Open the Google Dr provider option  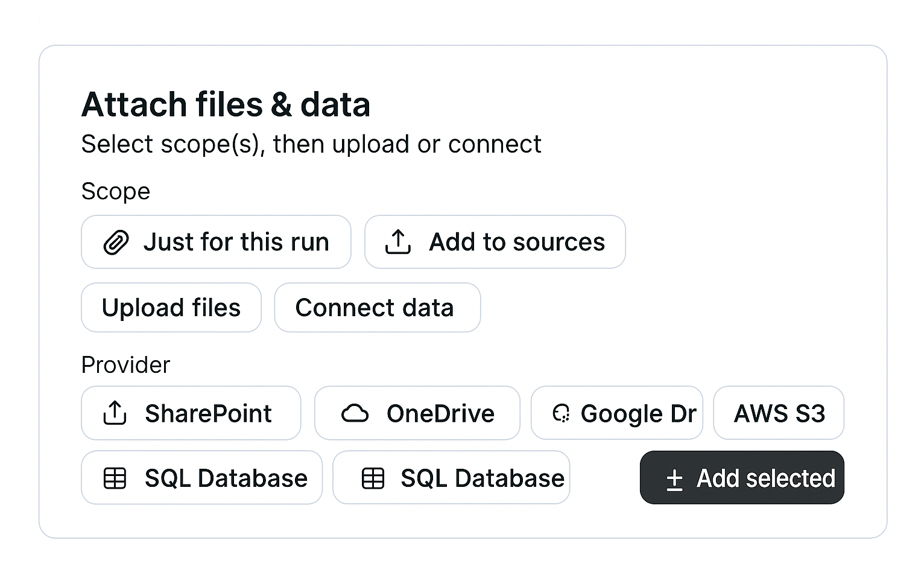click(x=616, y=413)
